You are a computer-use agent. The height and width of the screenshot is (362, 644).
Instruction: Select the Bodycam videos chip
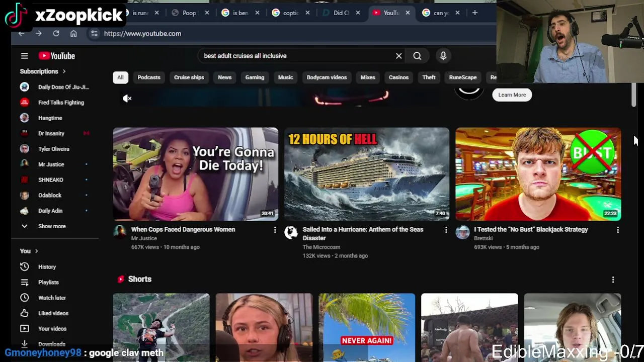point(327,77)
